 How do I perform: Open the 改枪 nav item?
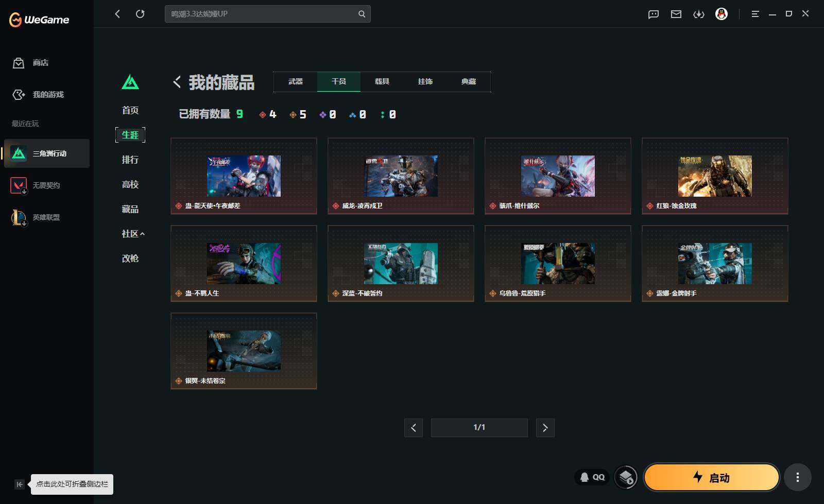coord(130,258)
